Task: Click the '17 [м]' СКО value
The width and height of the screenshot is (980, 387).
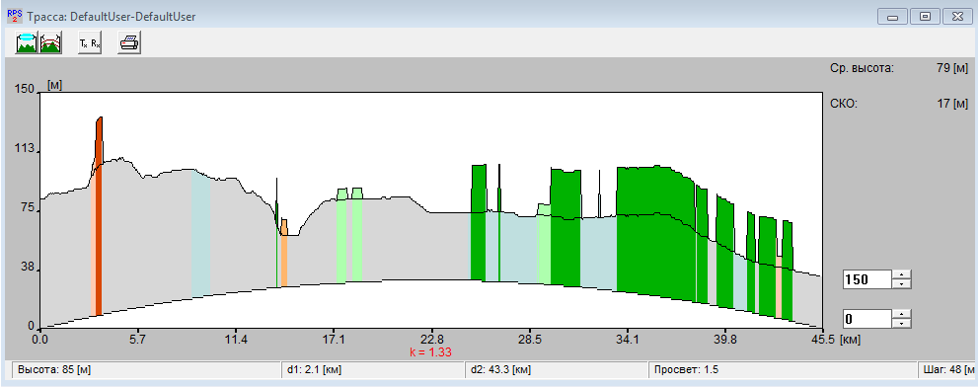Action: click(x=952, y=103)
